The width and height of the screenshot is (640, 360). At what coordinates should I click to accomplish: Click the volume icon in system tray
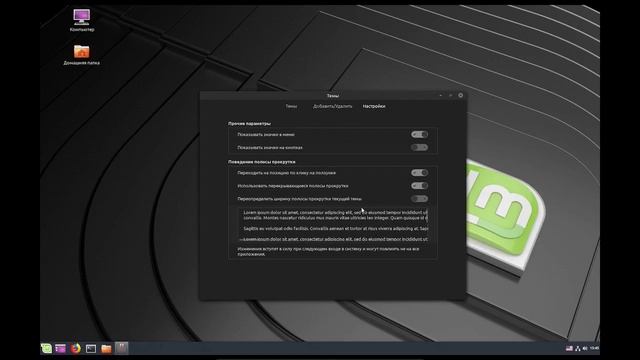[585, 348]
